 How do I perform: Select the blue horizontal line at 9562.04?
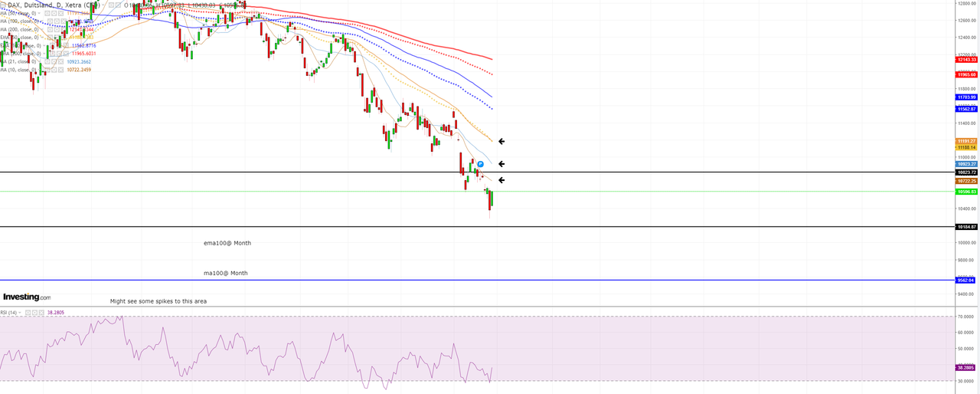(x=478, y=280)
